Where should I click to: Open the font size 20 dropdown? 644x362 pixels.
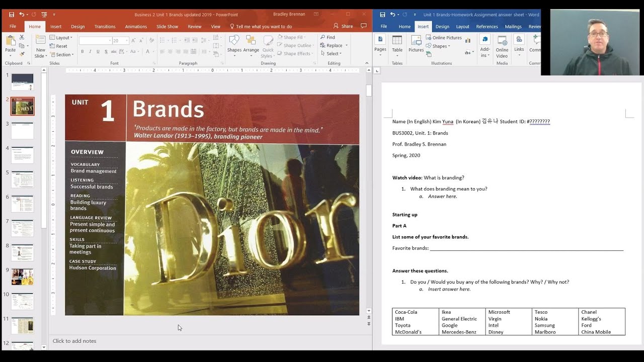tap(120, 40)
